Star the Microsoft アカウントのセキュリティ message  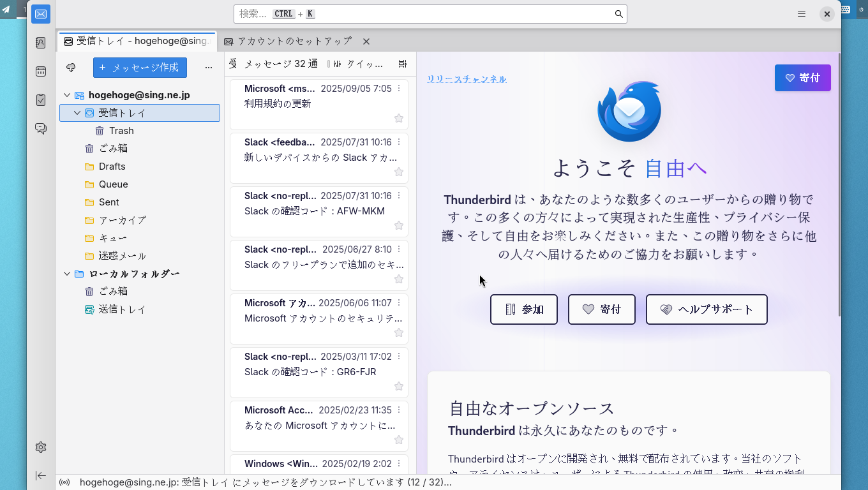pyautogui.click(x=399, y=332)
